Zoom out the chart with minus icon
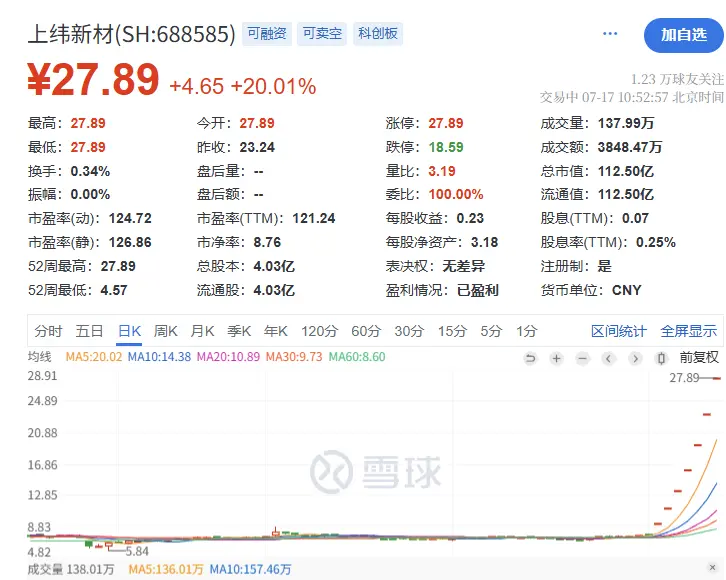726x580 pixels. click(582, 358)
